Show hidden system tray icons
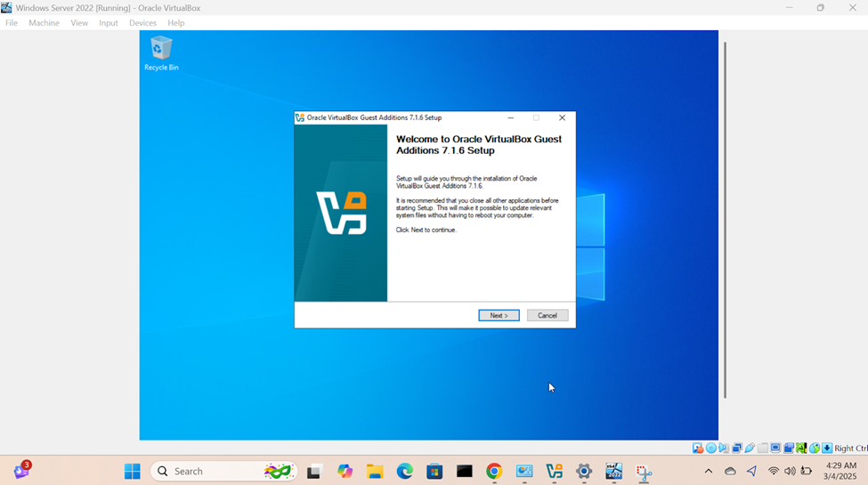Screen dimensions: 868x485 coord(709,471)
